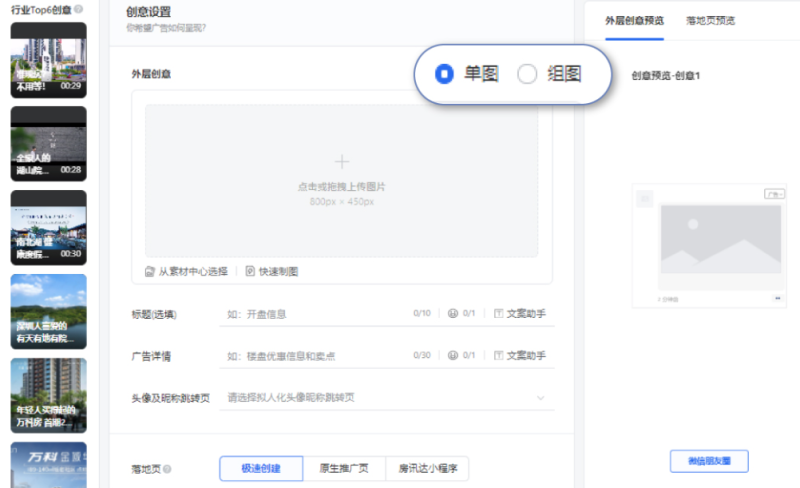Click the avatar placeholder in preview
Image resolution: width=800 pixels, height=488 pixels.
(645, 199)
